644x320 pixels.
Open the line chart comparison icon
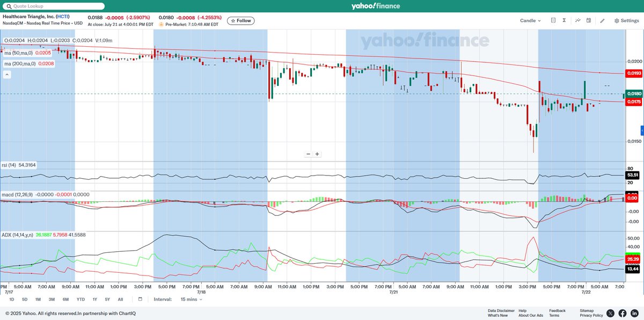(578, 20)
